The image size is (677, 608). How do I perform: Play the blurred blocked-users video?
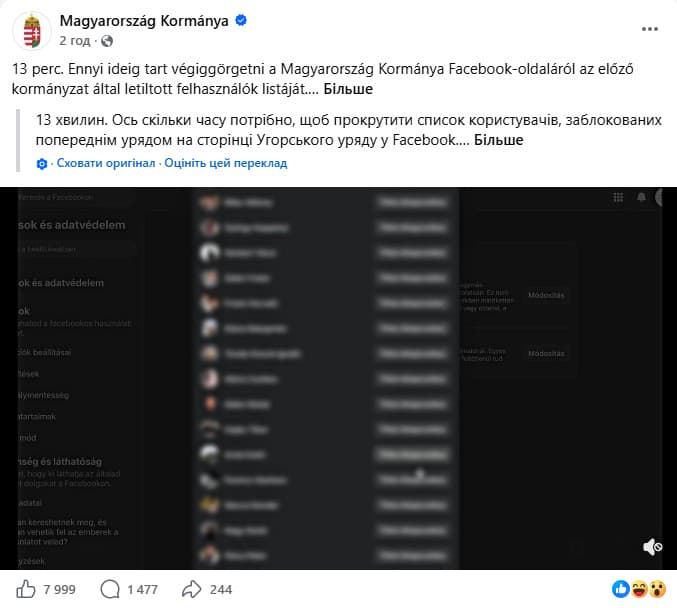[x=338, y=378]
